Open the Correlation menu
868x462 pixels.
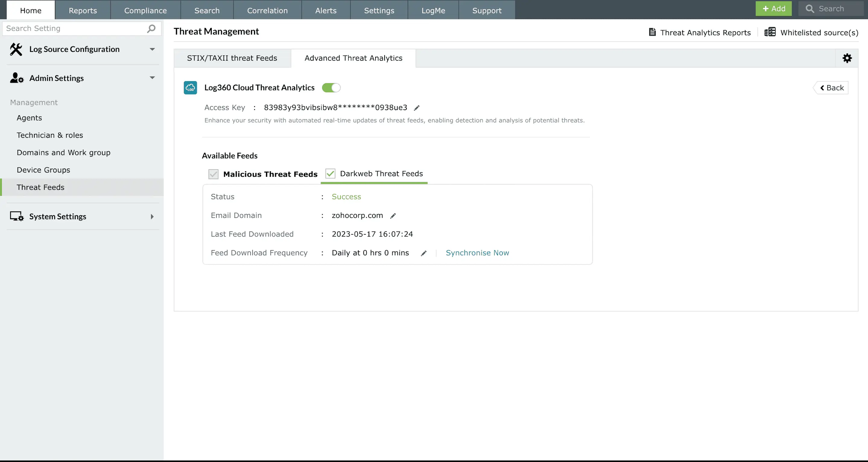click(x=267, y=10)
